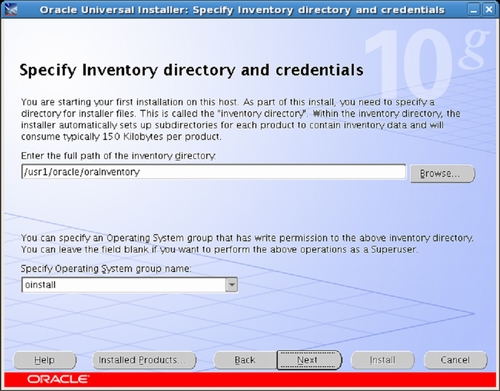Proceed with the Next button
This screenshot has height=391, width=500.
[x=309, y=360]
